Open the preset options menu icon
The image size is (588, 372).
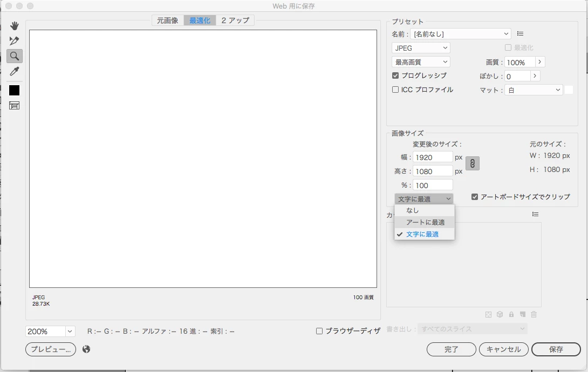coord(520,34)
